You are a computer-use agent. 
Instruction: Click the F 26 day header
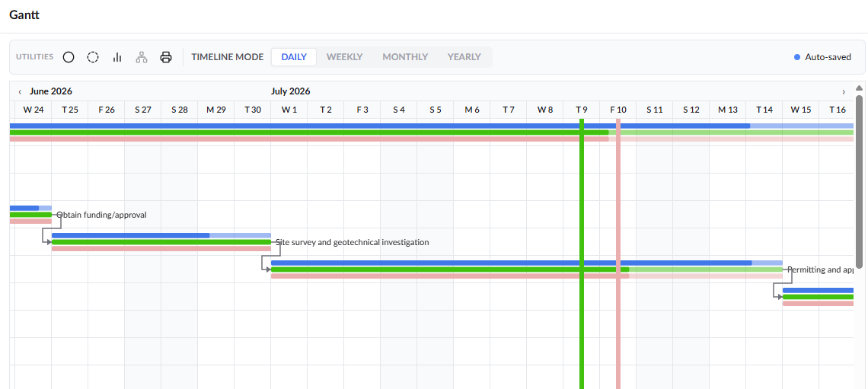(107, 110)
